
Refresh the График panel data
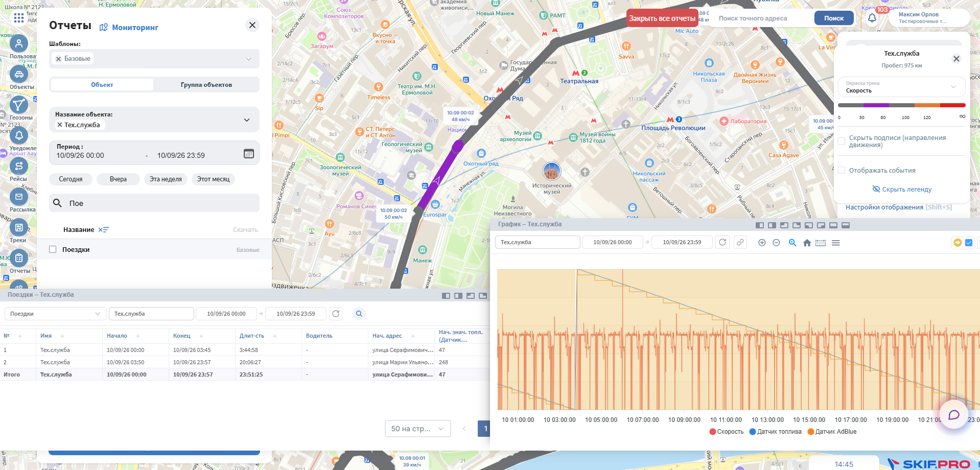coord(722,242)
